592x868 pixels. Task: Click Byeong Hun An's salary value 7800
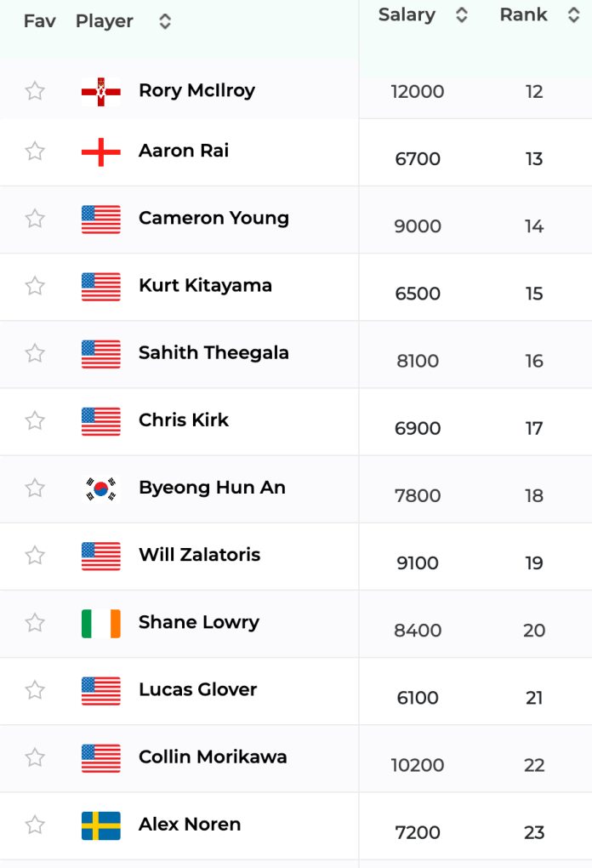tap(418, 496)
